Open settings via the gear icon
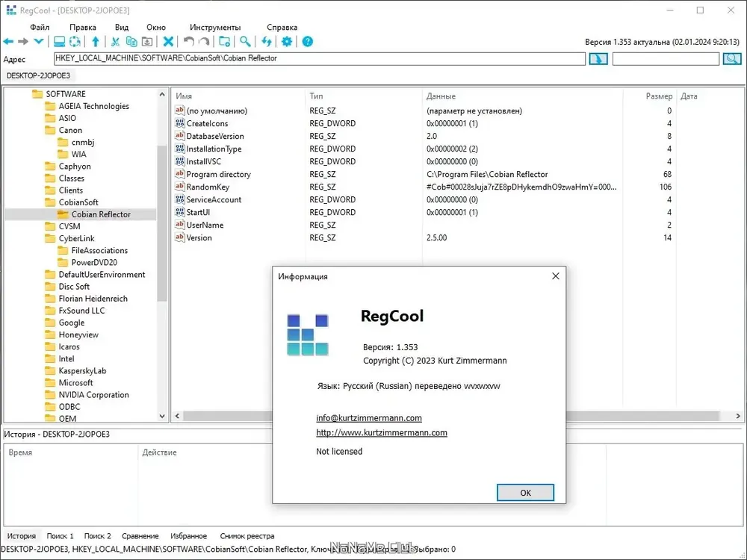Image resolution: width=747 pixels, height=560 pixels. 287,42
